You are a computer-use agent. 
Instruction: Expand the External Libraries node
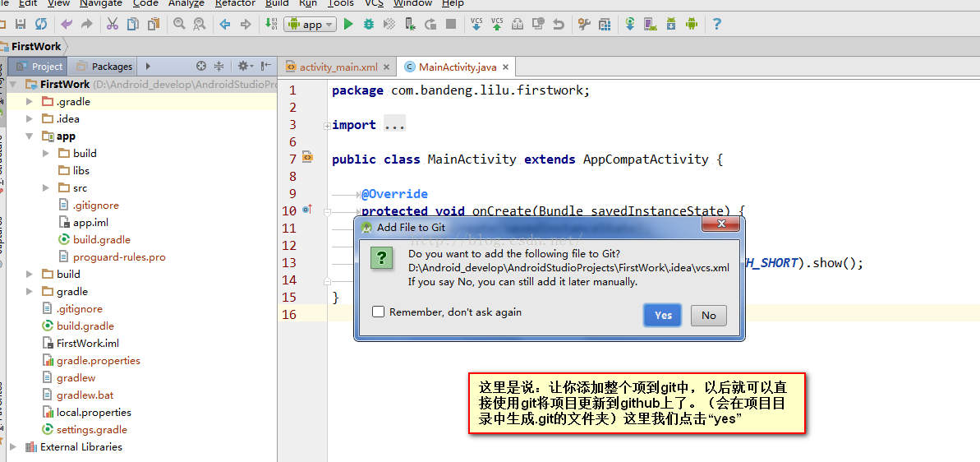(12, 447)
